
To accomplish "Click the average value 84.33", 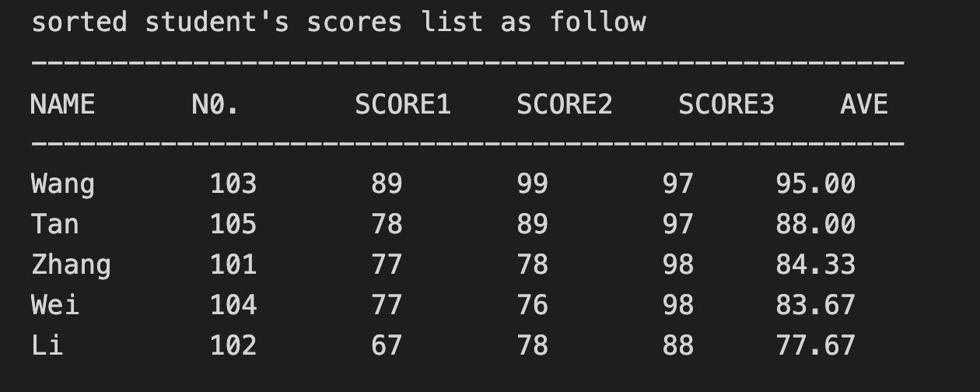I will [815, 265].
